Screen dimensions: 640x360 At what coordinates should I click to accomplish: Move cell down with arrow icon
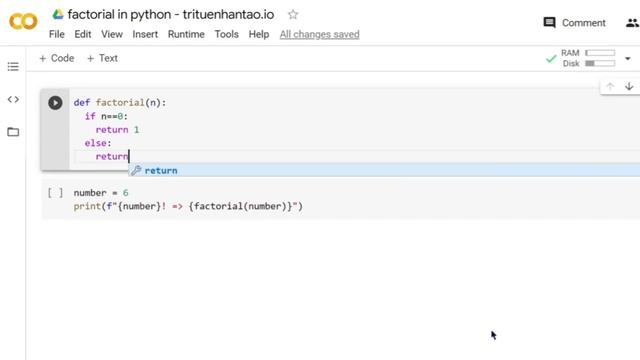click(629, 87)
